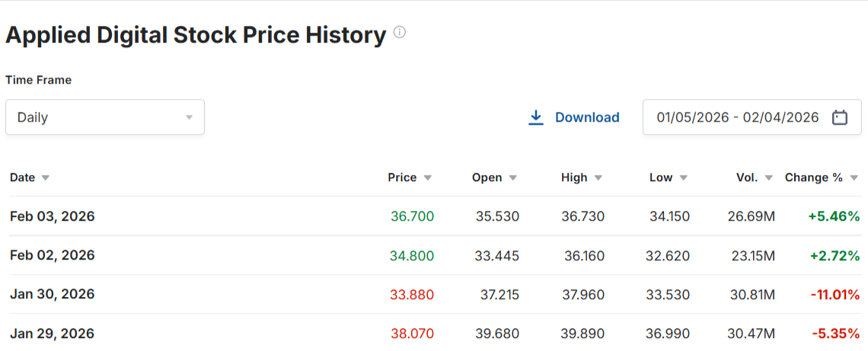
Task: Sort by the Date column arrow
Action: tap(46, 177)
